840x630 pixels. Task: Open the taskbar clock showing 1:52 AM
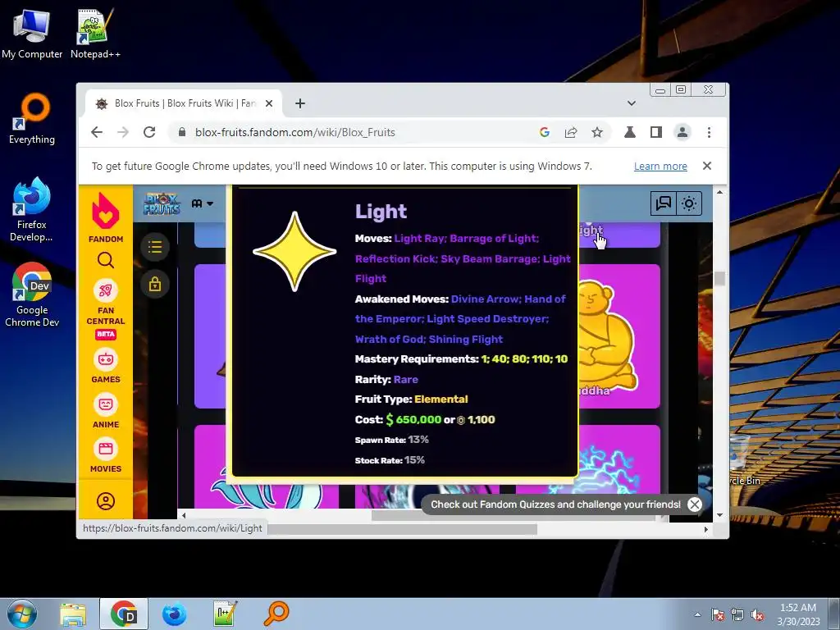click(x=798, y=614)
